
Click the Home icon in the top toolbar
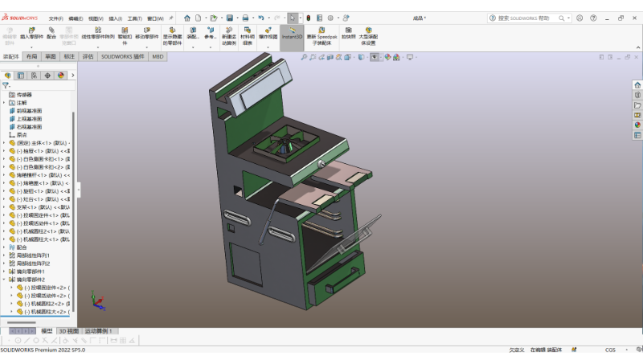tap(187, 18)
